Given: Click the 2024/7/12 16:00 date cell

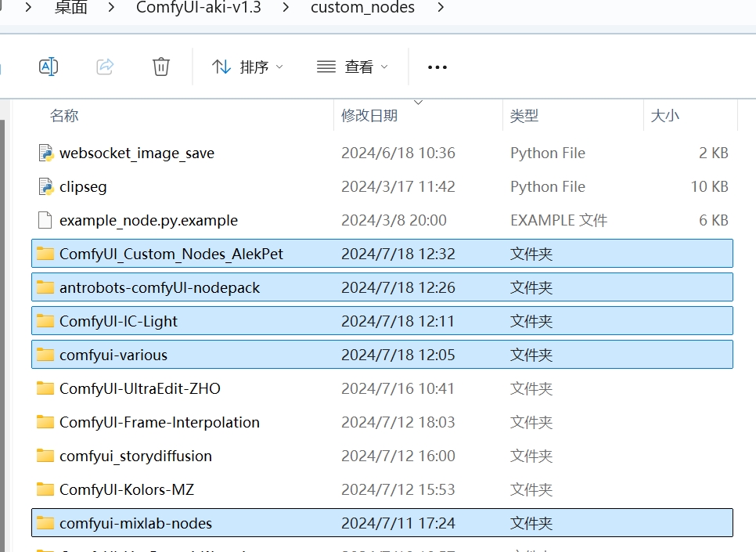Looking at the screenshot, I should click(398, 456).
